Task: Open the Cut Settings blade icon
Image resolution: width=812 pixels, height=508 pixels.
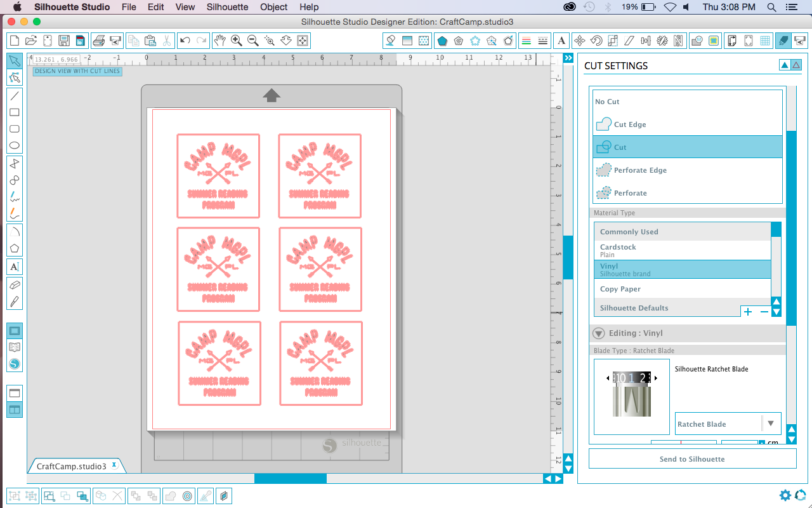Action: click(783, 41)
